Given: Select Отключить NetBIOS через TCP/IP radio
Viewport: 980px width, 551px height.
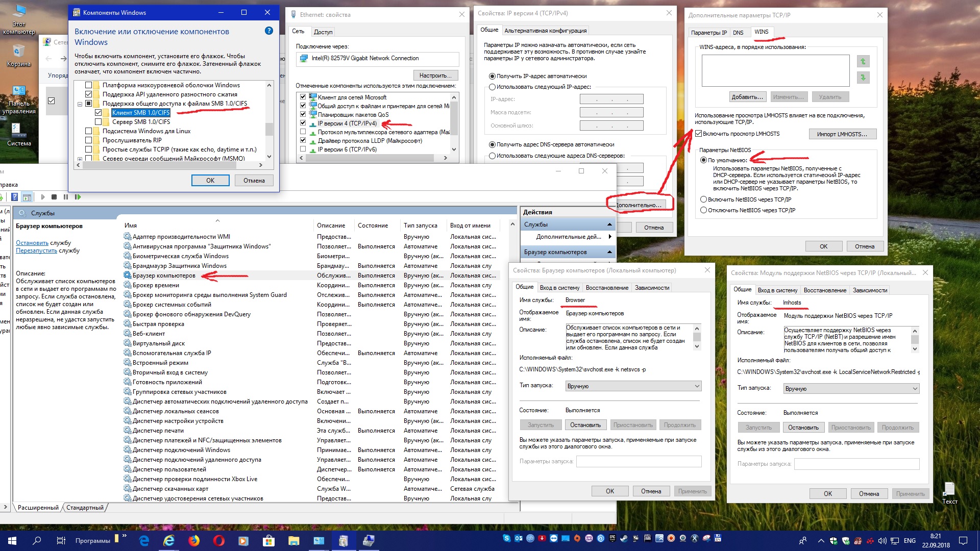Looking at the screenshot, I should (x=704, y=210).
